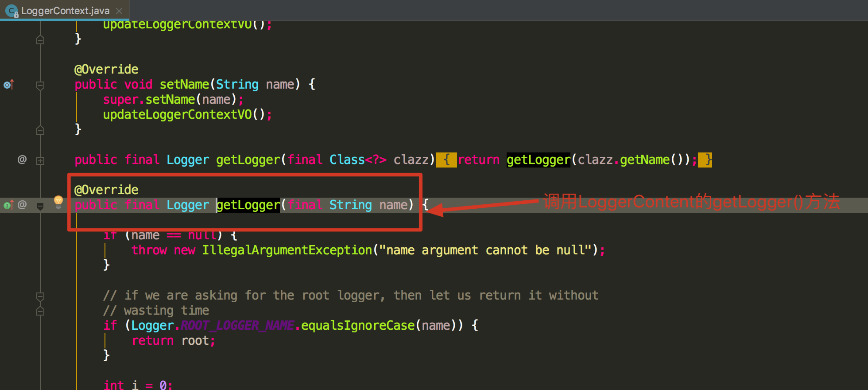868x390 pixels.
Task: Click @Override annotation above getLogger(String name)
Action: click(106, 190)
